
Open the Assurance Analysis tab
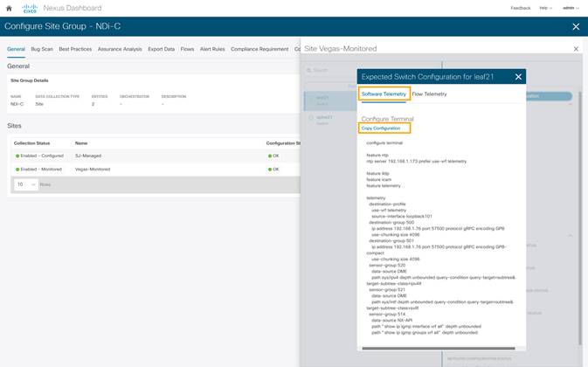tap(120, 49)
